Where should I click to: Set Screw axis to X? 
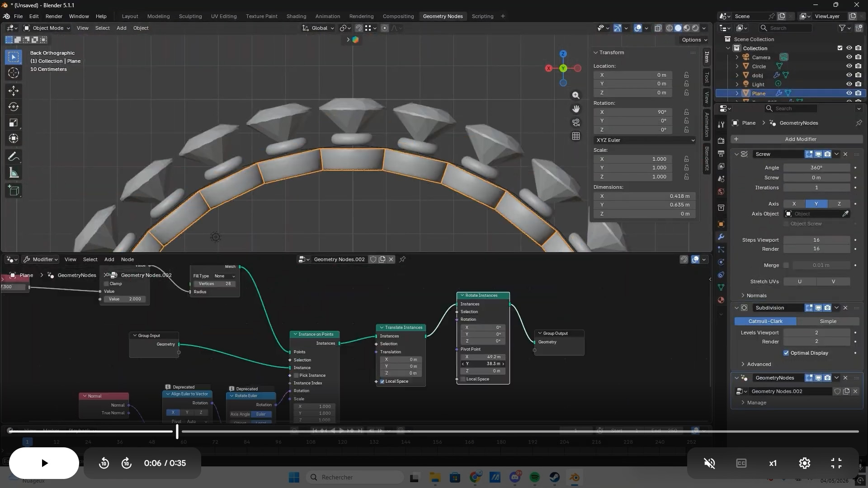point(794,204)
